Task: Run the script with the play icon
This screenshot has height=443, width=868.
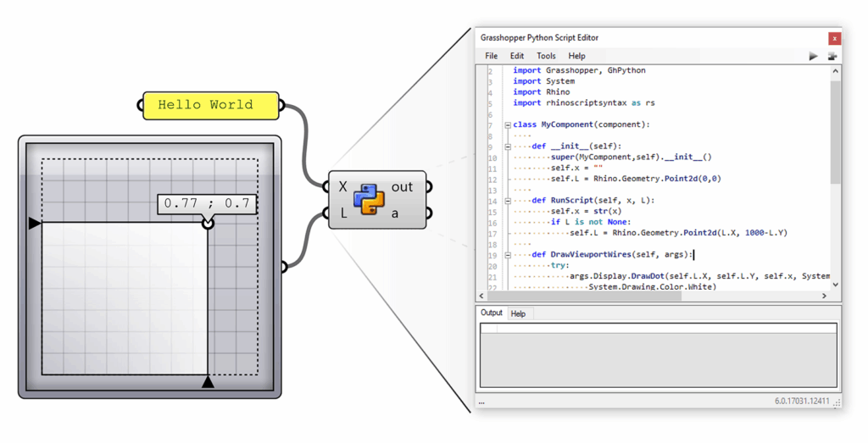Action: (x=813, y=56)
